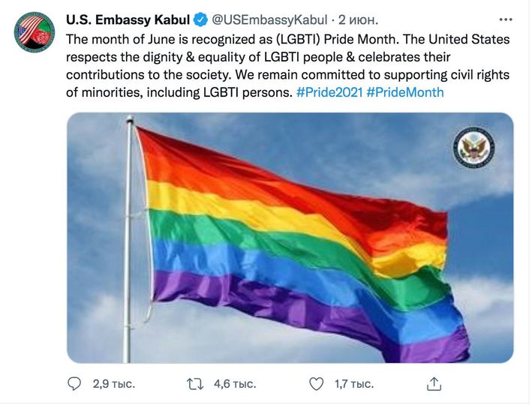This screenshot has height=405, width=532.
Task: Open the U.S. Embassy Kabul profile avatar
Action: [34, 32]
